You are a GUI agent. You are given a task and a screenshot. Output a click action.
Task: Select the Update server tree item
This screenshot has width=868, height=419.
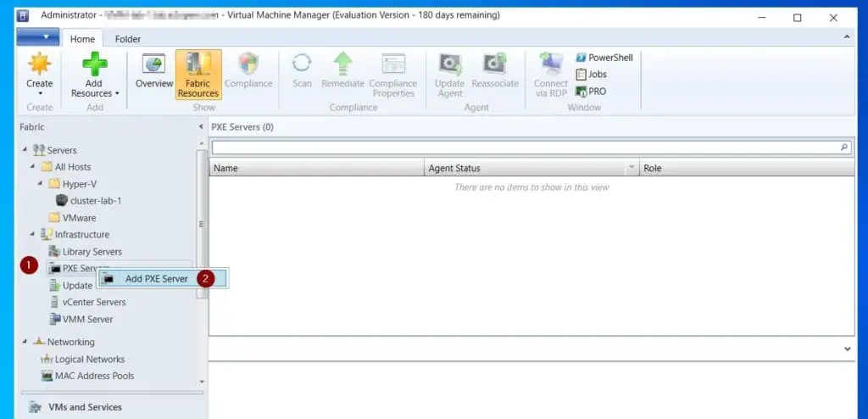click(x=71, y=286)
